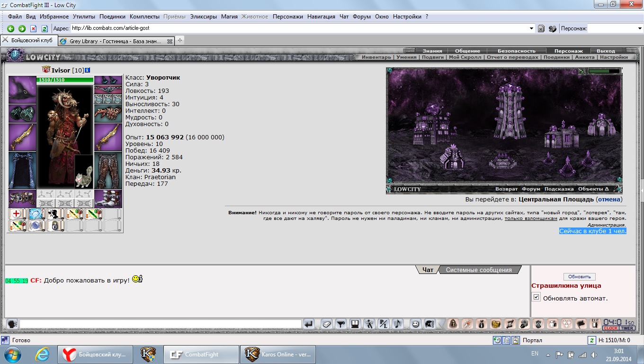This screenshot has height=364, width=644.
Task: Expand the address bar dropdown
Action: pyautogui.click(x=532, y=28)
